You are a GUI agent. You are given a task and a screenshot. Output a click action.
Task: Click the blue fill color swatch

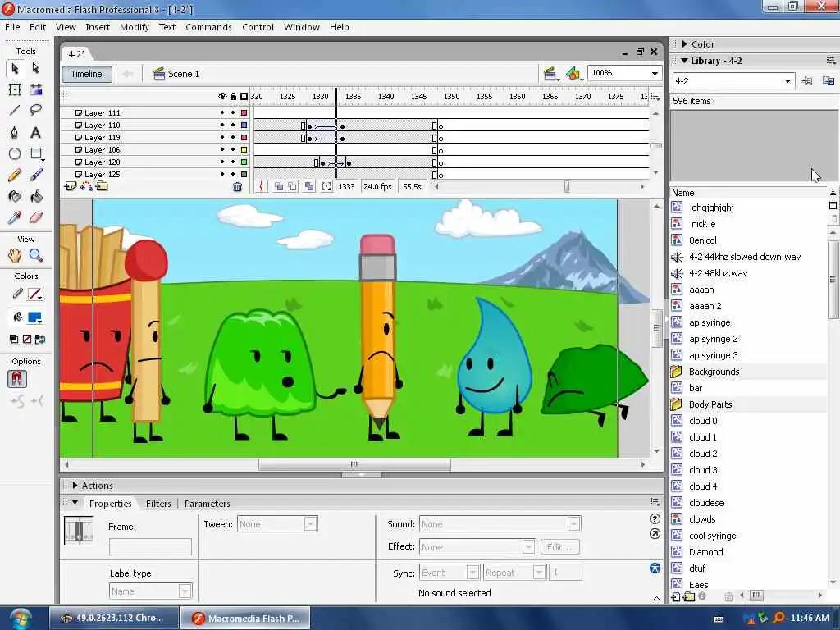(35, 317)
